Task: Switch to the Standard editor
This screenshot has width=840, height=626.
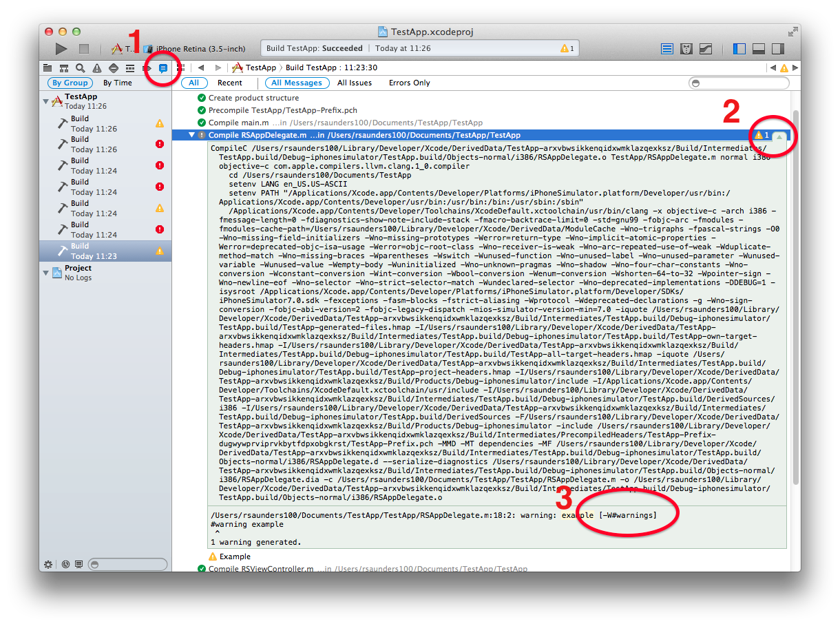Action: pos(667,49)
